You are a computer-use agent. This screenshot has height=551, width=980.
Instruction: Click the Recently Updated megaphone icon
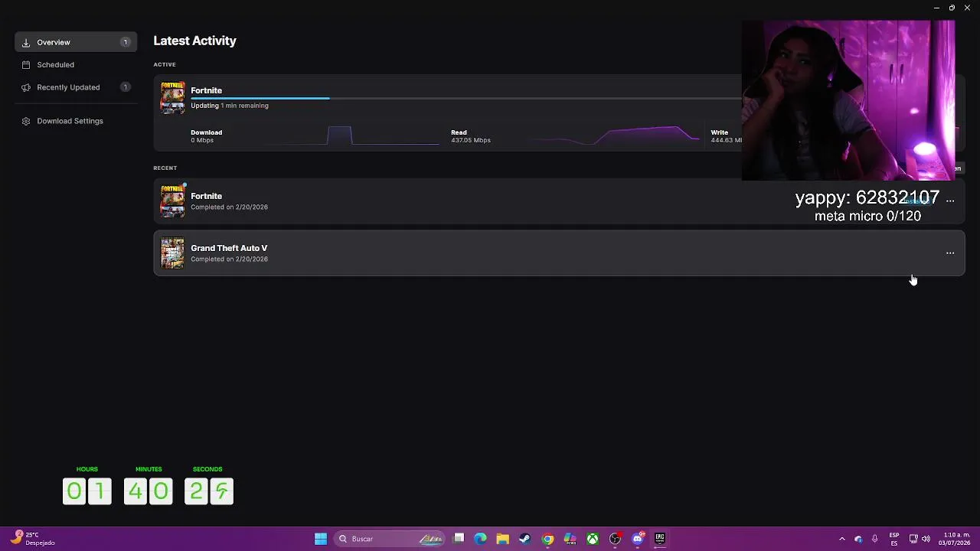tap(26, 87)
